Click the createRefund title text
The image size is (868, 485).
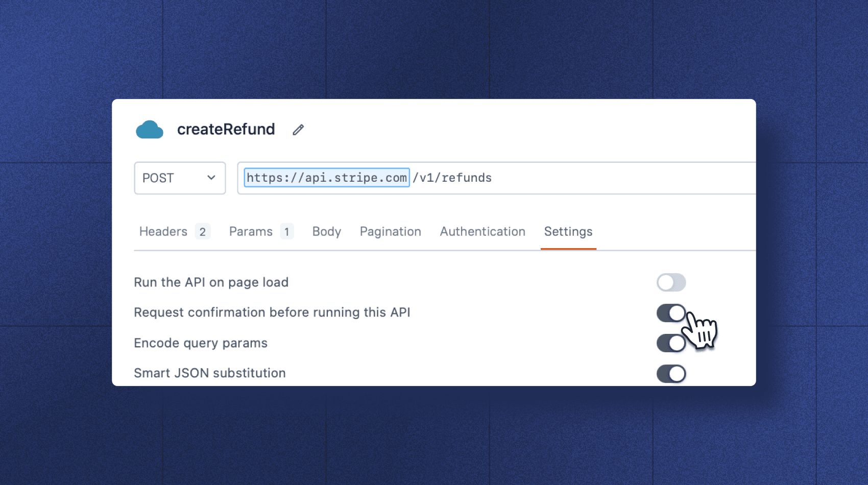pos(226,129)
